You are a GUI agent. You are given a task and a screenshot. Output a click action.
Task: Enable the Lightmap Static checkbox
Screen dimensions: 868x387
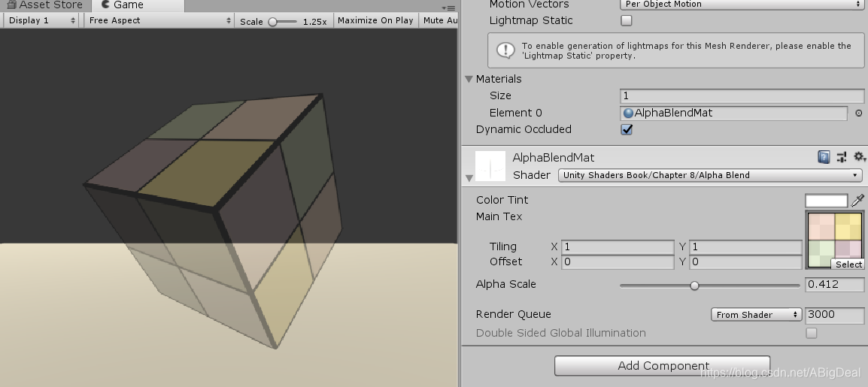(627, 20)
